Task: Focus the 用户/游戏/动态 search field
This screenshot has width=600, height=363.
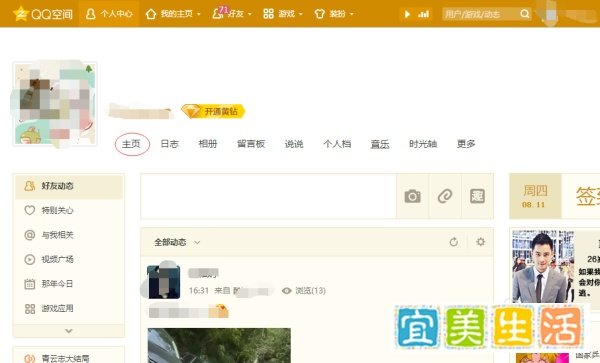Action: (x=480, y=14)
